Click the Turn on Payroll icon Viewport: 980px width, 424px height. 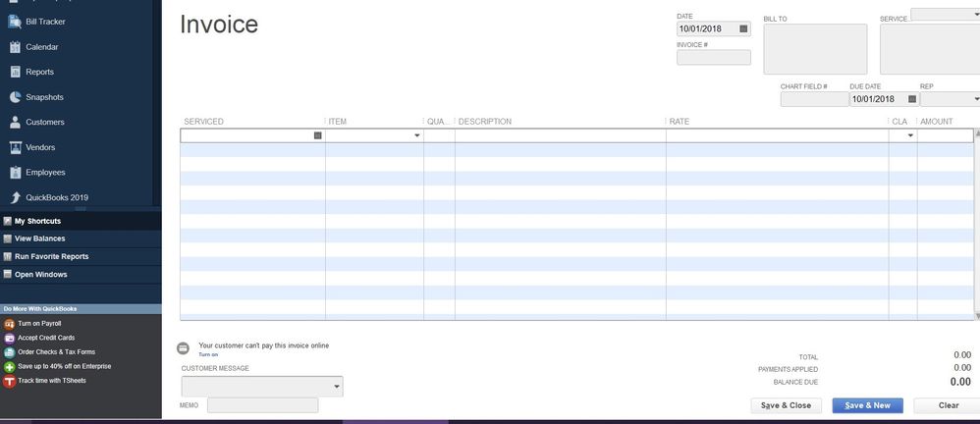[x=9, y=324]
